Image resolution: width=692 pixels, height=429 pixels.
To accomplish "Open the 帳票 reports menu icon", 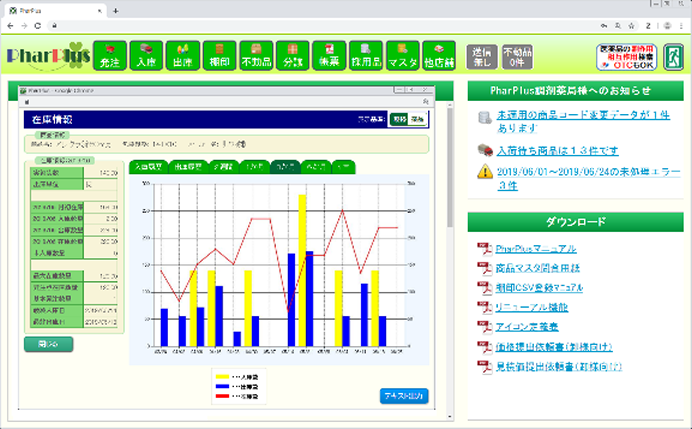I will click(x=329, y=56).
